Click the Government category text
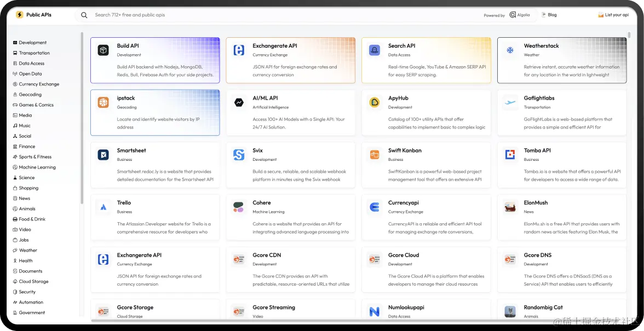 [32, 312]
